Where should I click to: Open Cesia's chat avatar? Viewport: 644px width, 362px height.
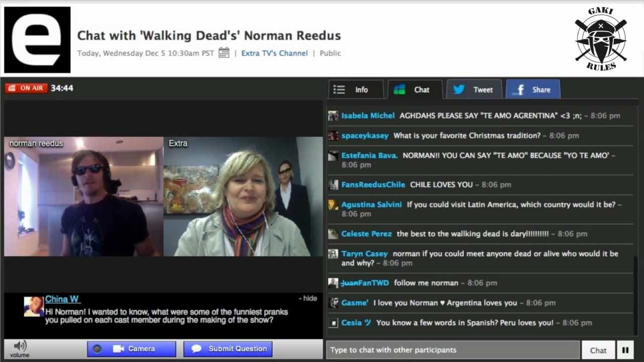(x=333, y=323)
